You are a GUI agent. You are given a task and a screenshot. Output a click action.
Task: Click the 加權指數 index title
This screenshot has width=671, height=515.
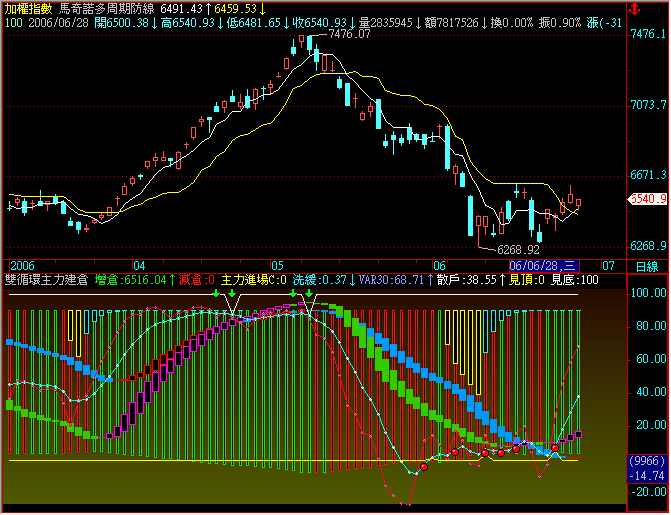coord(28,9)
